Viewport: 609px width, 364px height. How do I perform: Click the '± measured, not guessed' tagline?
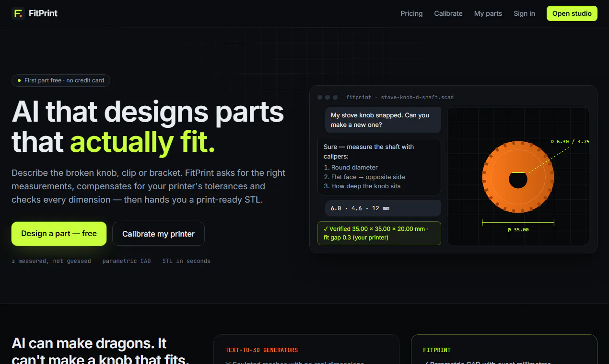[51, 261]
